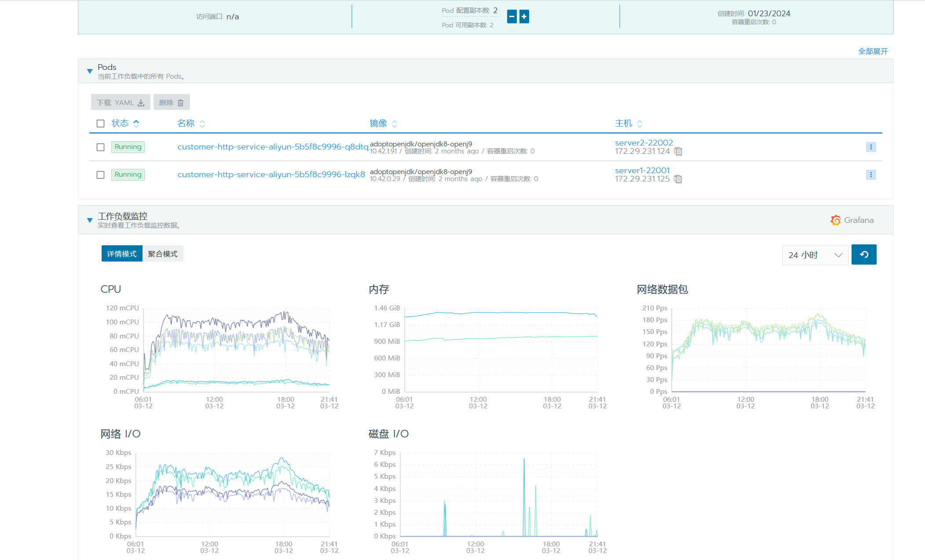Click the 网络数据包 chart area
Viewport: 925px width, 560px height.
(769, 350)
